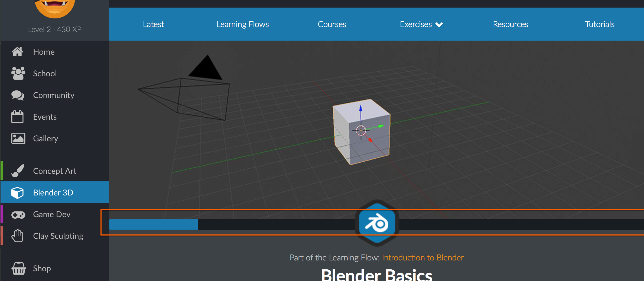644x281 pixels.
Task: Open the Home sidebar item
Action: click(55, 52)
